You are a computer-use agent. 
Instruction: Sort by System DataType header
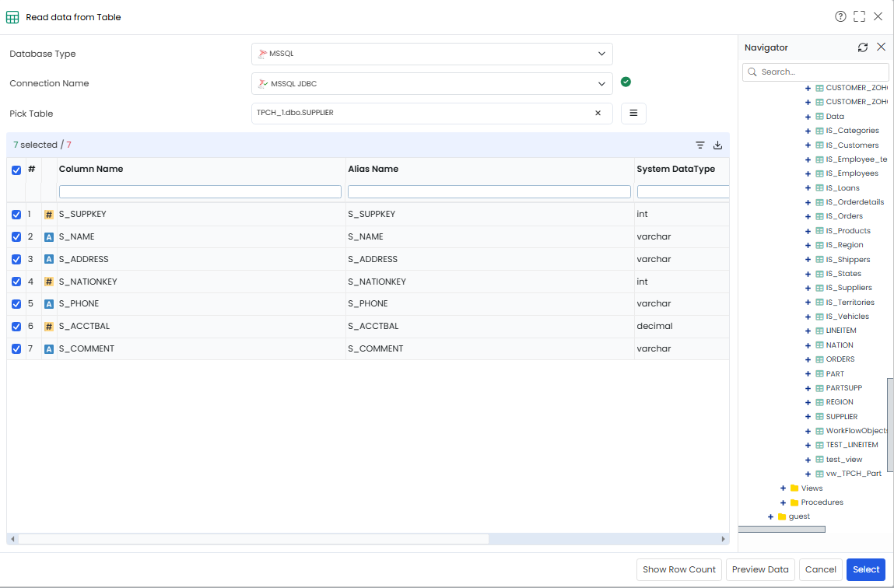click(x=675, y=169)
